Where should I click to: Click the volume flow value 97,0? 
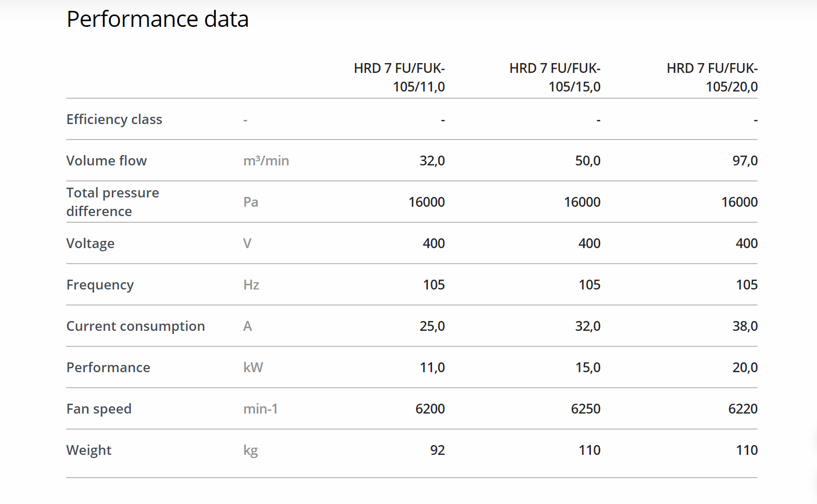click(745, 161)
